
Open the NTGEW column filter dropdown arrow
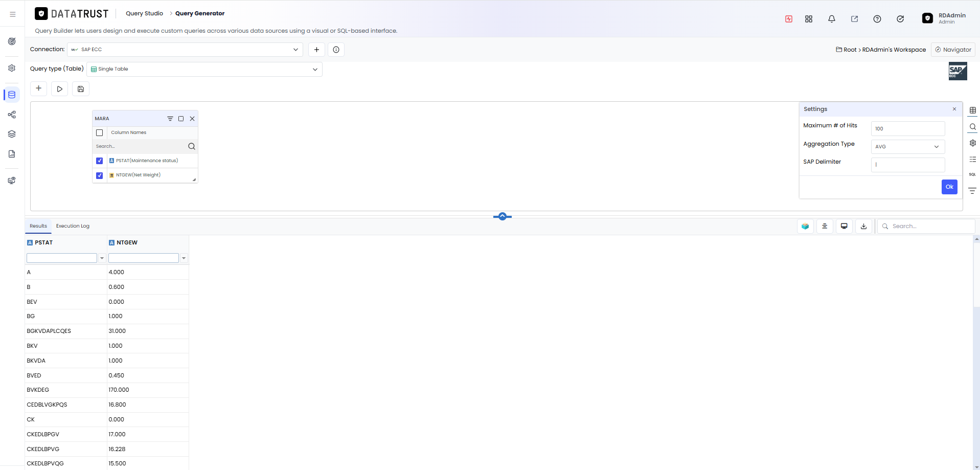[184, 258]
